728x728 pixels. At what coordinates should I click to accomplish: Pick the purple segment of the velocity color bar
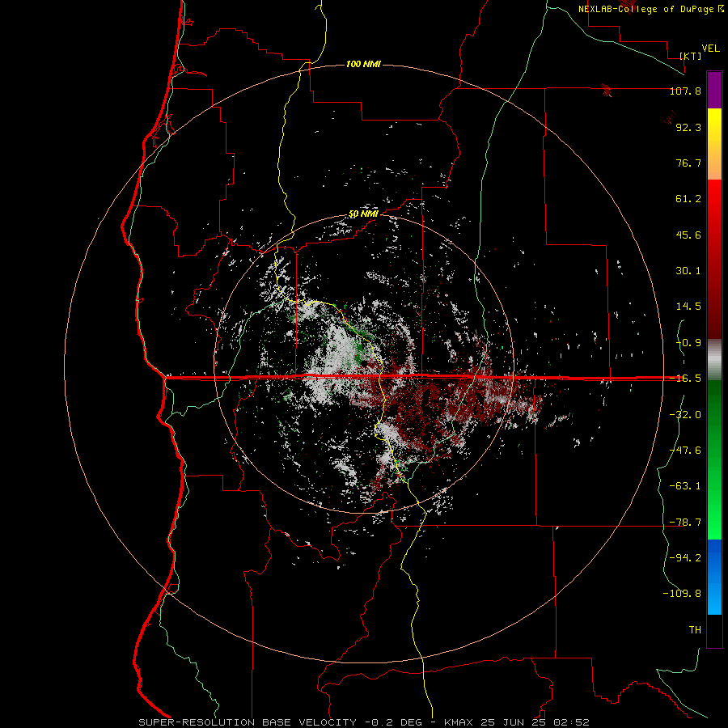(714, 90)
